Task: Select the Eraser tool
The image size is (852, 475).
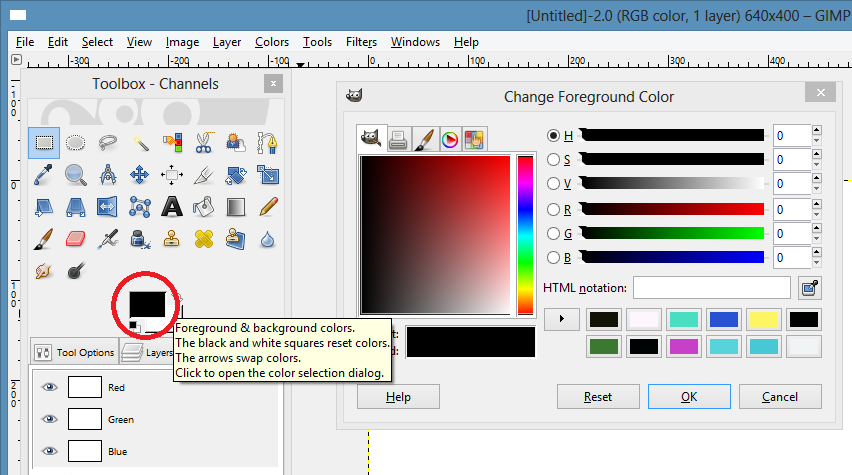Action: click(x=76, y=239)
